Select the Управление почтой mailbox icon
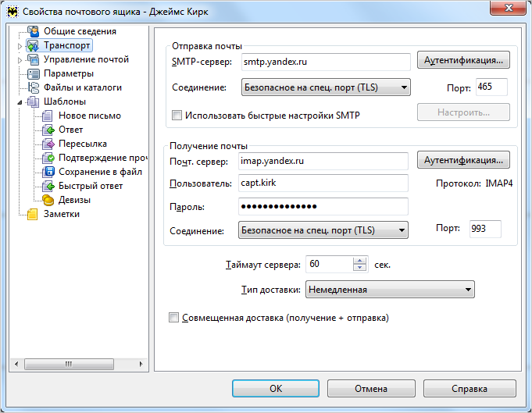532x413 pixels. point(34,59)
